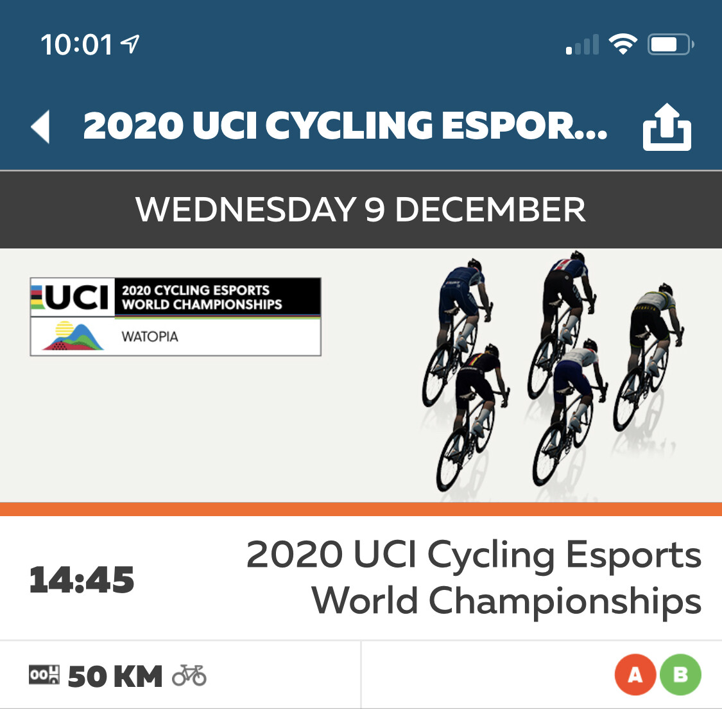This screenshot has width=722, height=728.
Task: Tap the UCI rainbow logo
Action: tap(73, 296)
